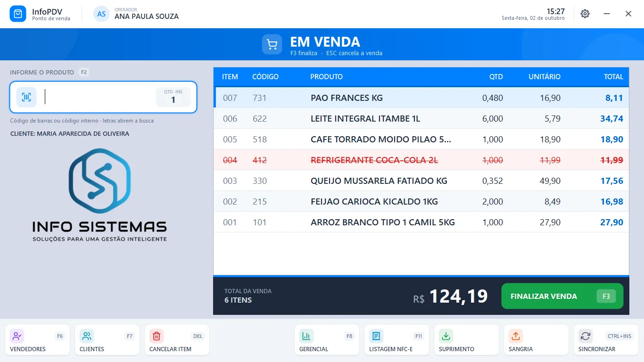Viewport: 644px width, 362px height.
Task: Click the PRODUTO column header
Action: point(327,77)
